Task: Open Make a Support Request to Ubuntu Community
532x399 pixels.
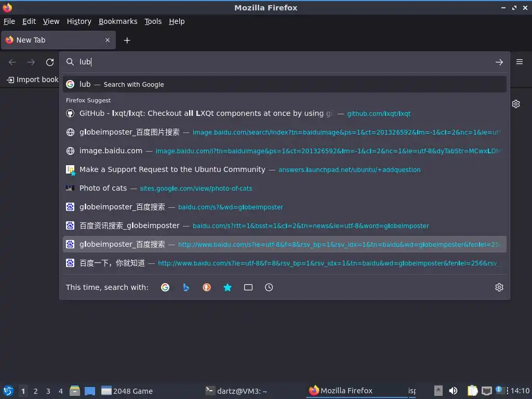Action: 284,169
